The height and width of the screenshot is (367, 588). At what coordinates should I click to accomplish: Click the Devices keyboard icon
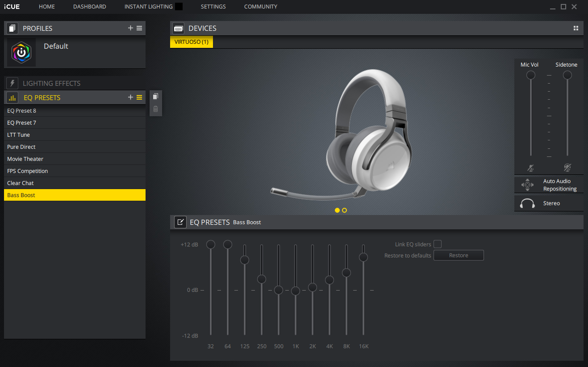coord(178,28)
